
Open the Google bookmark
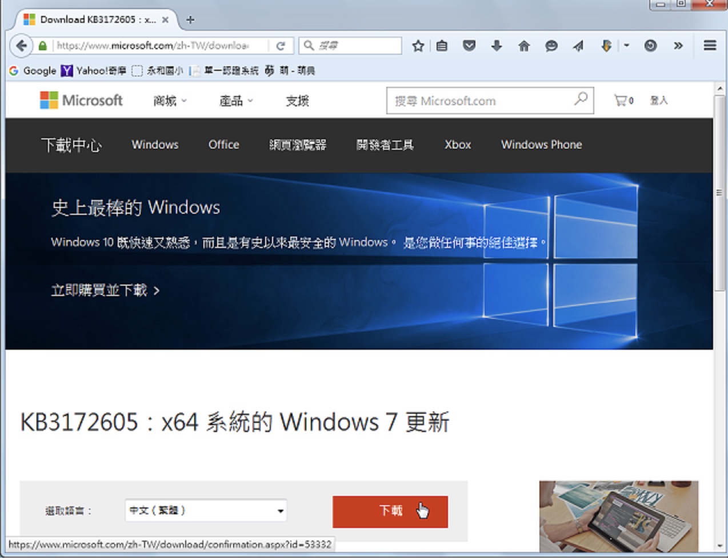click(x=33, y=71)
